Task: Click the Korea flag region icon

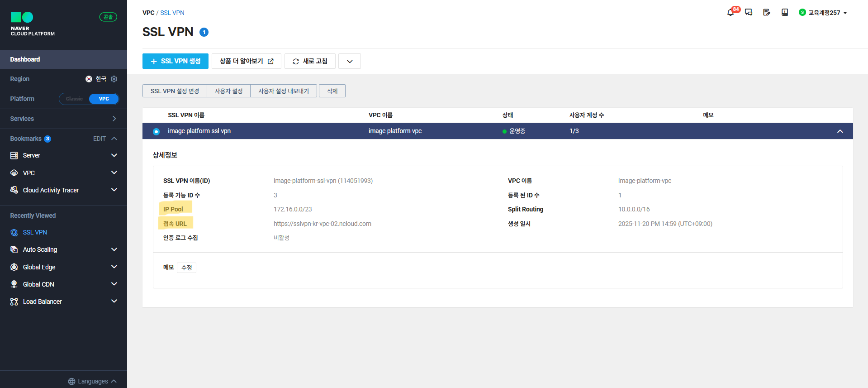Action: tap(89, 79)
